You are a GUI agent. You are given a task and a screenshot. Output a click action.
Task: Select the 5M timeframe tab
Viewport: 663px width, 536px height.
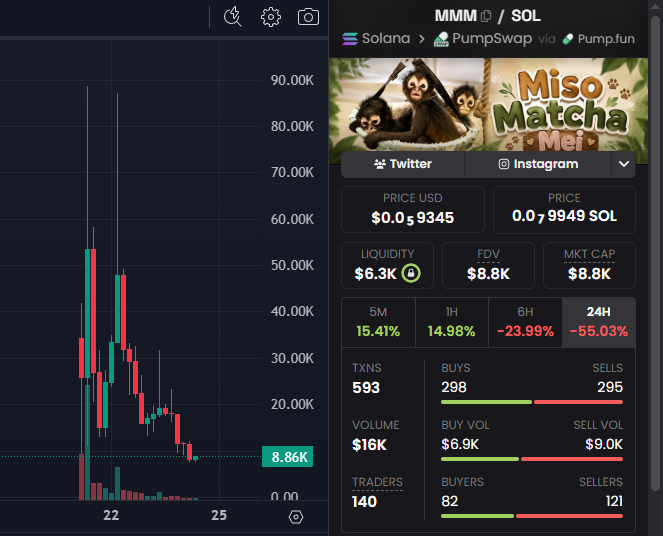(x=378, y=322)
